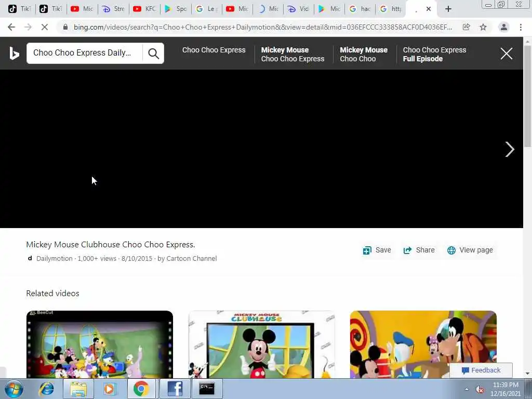The width and height of the screenshot is (532, 399).
Task: Select Choo Choo Express suggestion
Action: [x=214, y=50]
